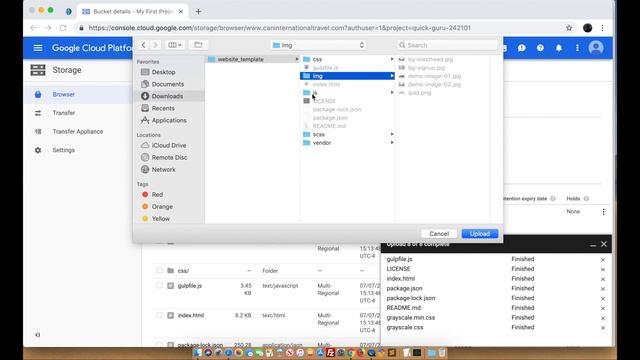Open the Google account avatar in header

coord(596,48)
